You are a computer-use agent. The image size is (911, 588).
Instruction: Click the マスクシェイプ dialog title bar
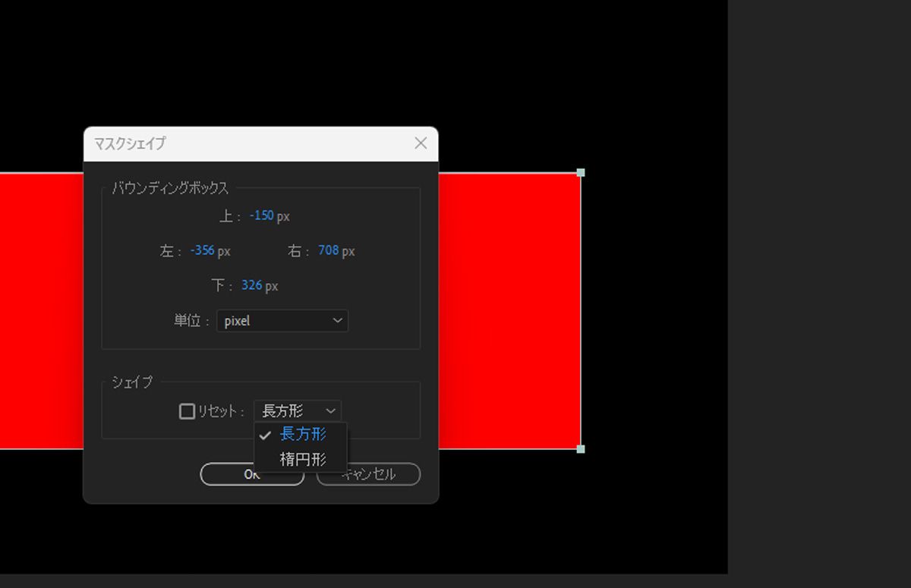pos(228,143)
